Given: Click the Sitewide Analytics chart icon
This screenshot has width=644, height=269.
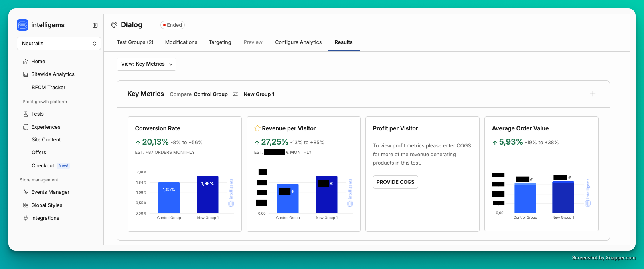Looking at the screenshot, I should [26, 74].
